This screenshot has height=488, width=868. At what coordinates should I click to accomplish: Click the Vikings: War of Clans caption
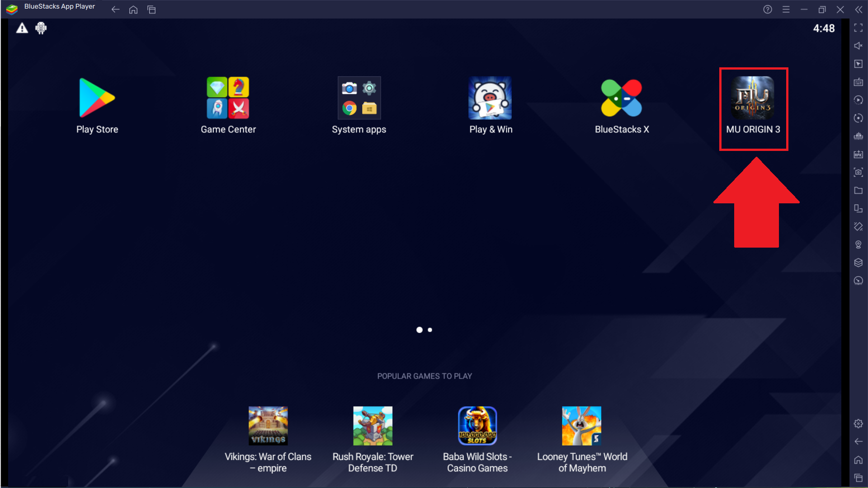268,462
